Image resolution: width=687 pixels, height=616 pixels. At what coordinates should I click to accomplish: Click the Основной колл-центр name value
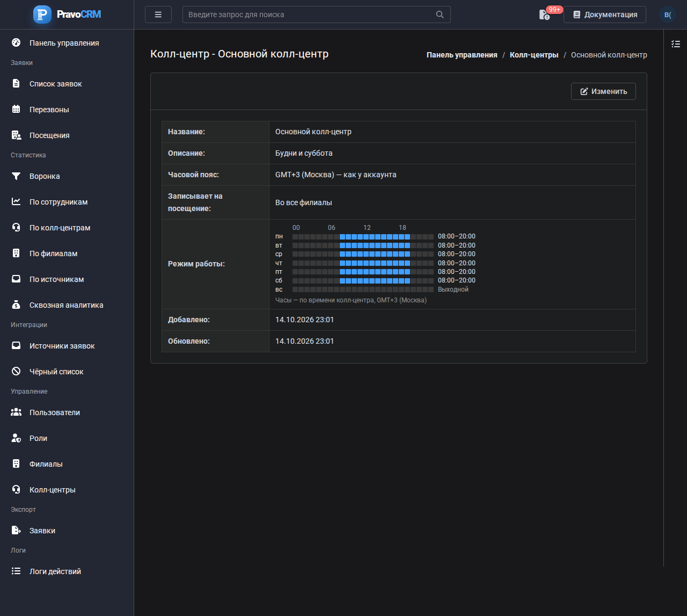coord(313,132)
